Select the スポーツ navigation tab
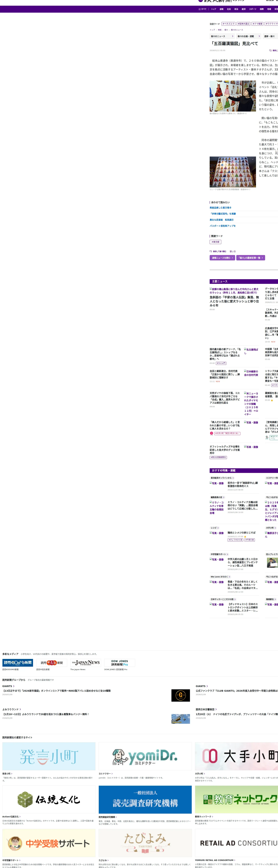 253,9
